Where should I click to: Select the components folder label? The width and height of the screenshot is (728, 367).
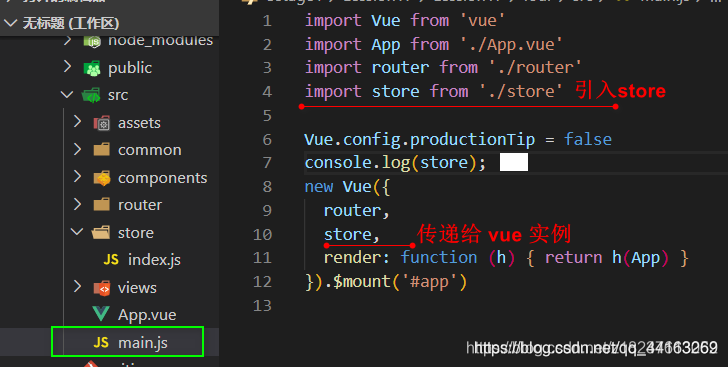162,178
